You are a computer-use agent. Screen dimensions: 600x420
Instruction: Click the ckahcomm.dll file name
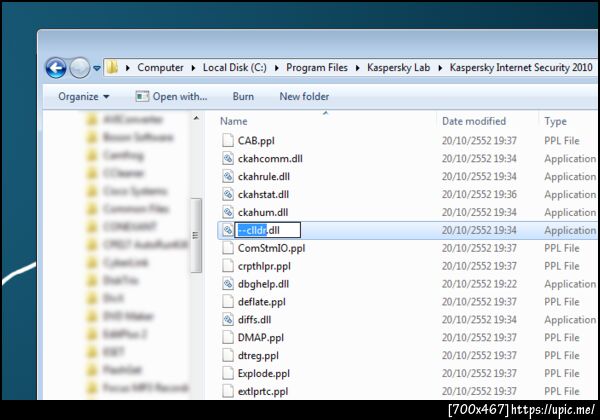click(270, 158)
